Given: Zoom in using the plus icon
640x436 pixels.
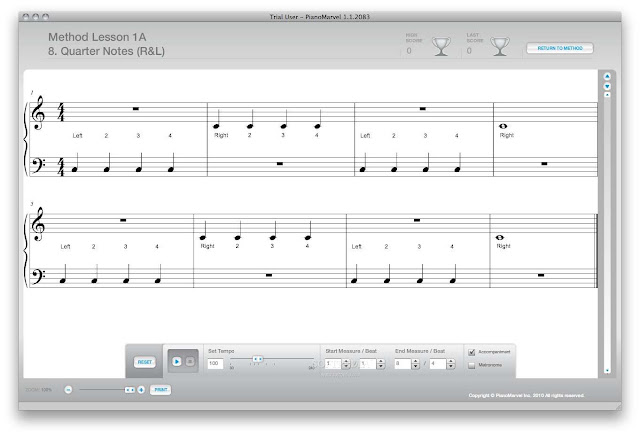Looking at the screenshot, I should coord(141,390).
